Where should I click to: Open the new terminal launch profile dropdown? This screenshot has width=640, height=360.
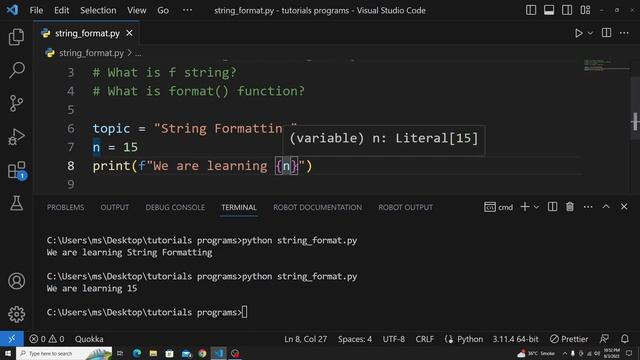point(536,207)
